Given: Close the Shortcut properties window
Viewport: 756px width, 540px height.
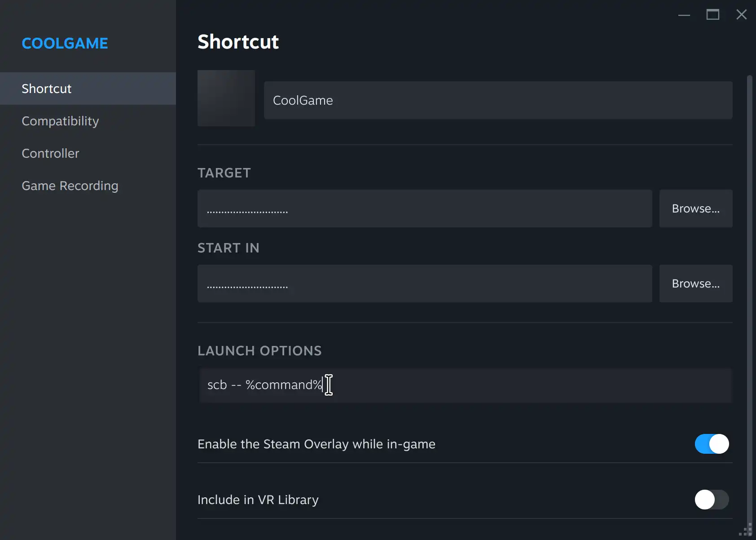Looking at the screenshot, I should 742,14.
